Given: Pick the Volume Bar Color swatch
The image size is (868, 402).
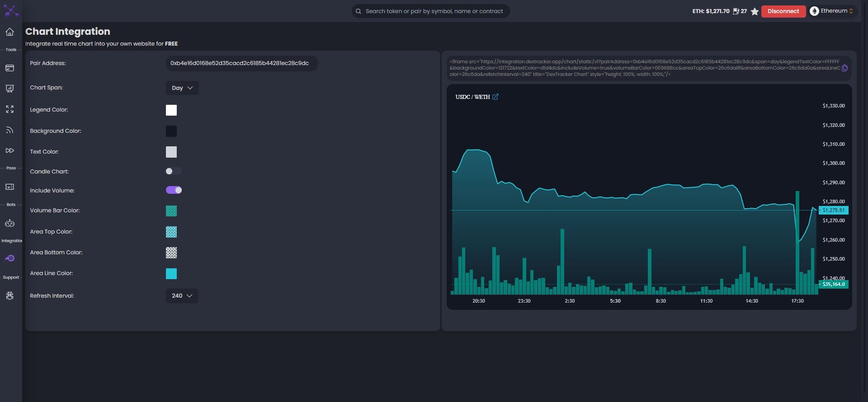Looking at the screenshot, I should (x=171, y=211).
